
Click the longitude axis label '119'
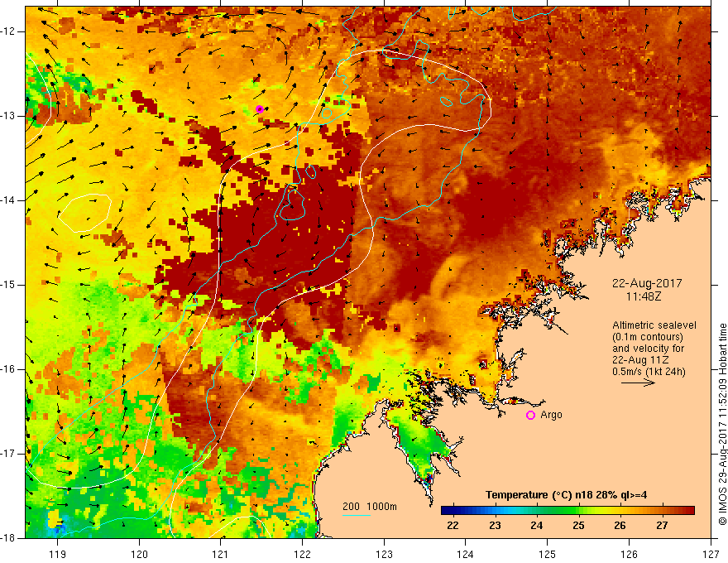click(58, 554)
